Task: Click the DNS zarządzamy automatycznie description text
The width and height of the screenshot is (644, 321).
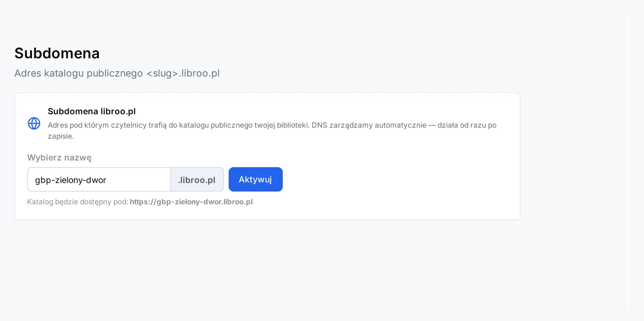Action: [x=369, y=125]
